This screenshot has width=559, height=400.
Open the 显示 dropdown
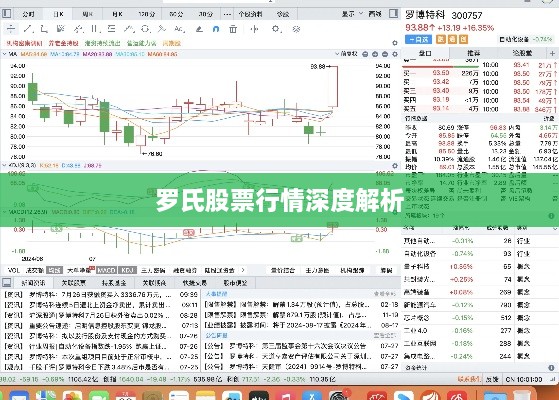[353, 14]
